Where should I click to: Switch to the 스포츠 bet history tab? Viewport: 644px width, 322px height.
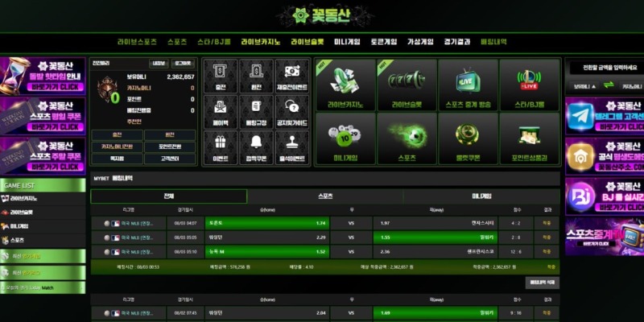click(x=324, y=196)
